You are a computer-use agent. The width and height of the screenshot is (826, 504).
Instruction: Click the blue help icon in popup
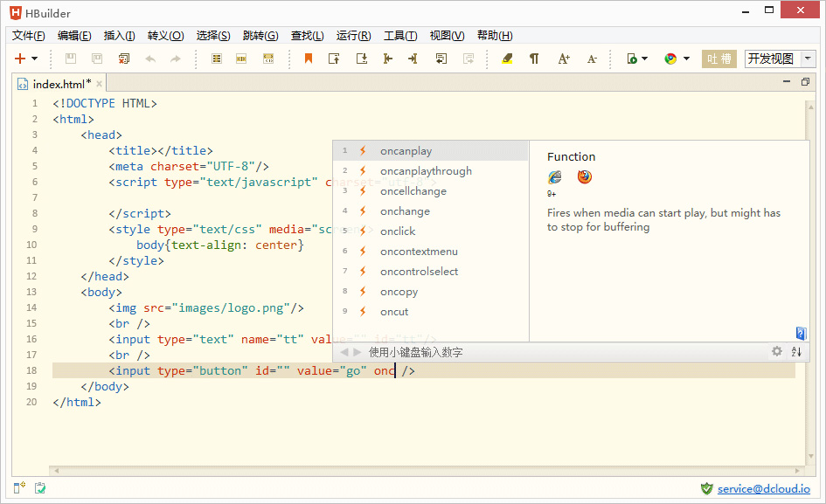click(x=801, y=333)
